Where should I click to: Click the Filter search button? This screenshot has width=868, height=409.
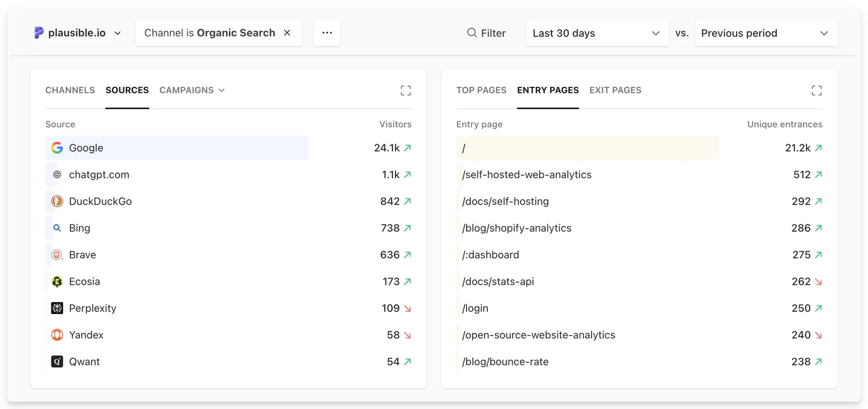(x=487, y=33)
